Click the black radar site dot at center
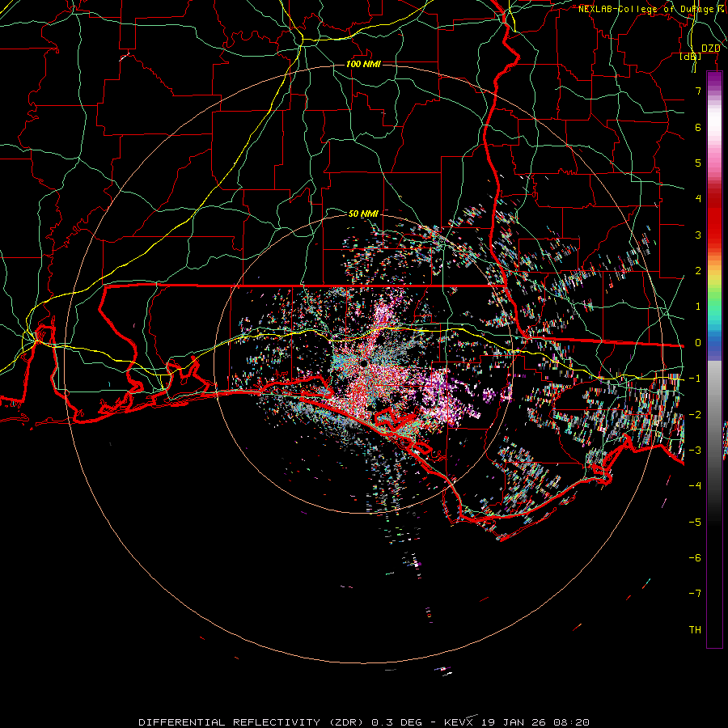Screen dimensions: 728x728 [x=363, y=362]
